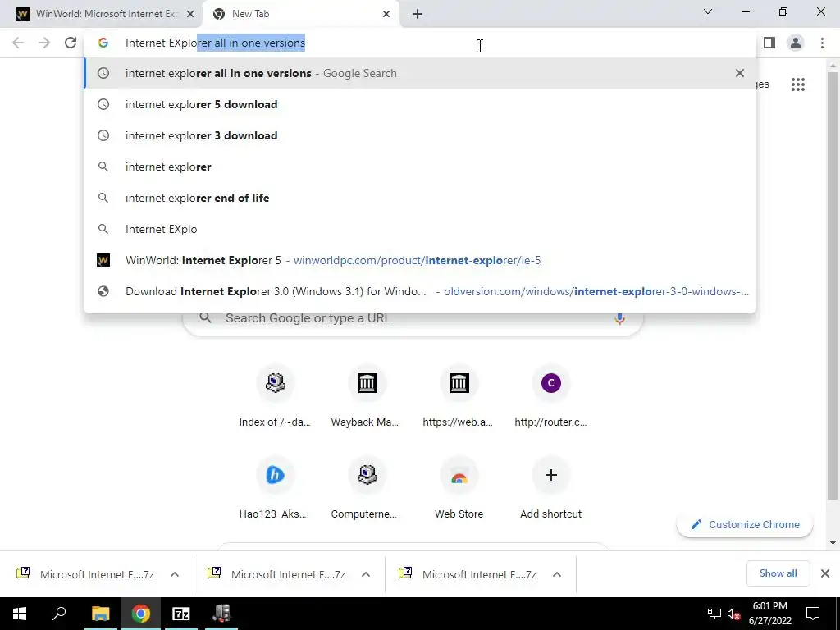This screenshot has height=630, width=840.
Task: Open WinWorld: Internet Explorer 5 suggestion
Action: 420,260
